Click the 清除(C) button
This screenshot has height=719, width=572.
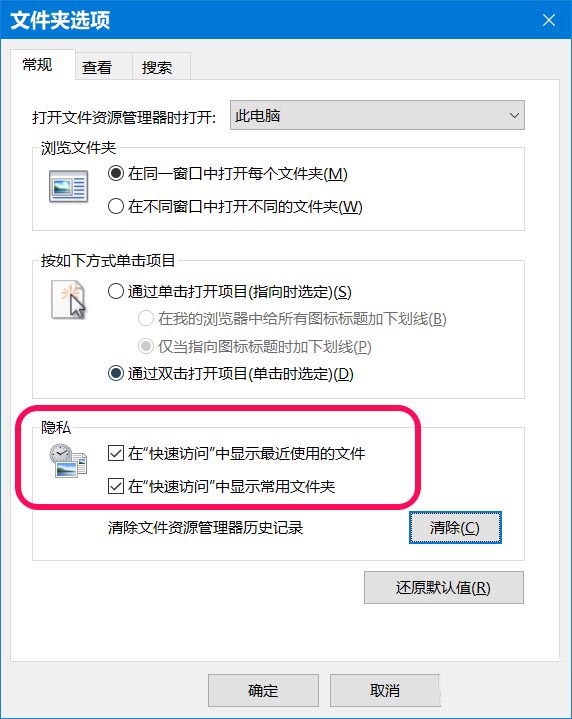(455, 528)
